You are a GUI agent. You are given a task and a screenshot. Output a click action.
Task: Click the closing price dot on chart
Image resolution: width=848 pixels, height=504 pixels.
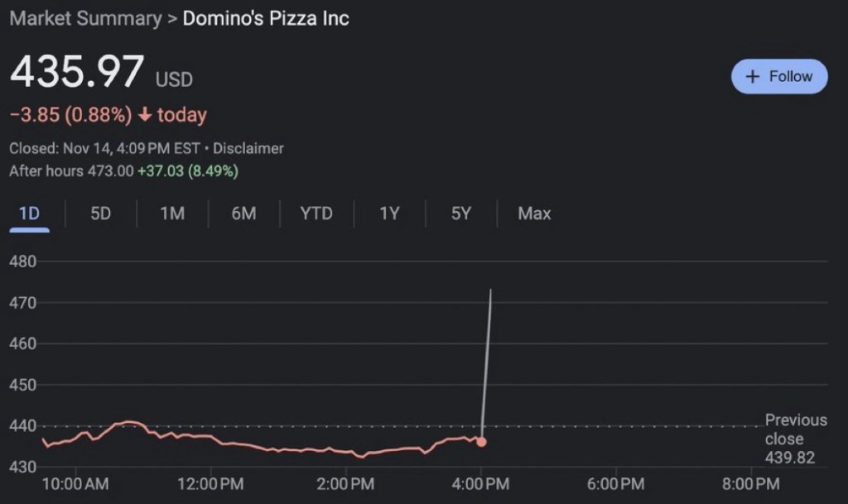click(481, 442)
